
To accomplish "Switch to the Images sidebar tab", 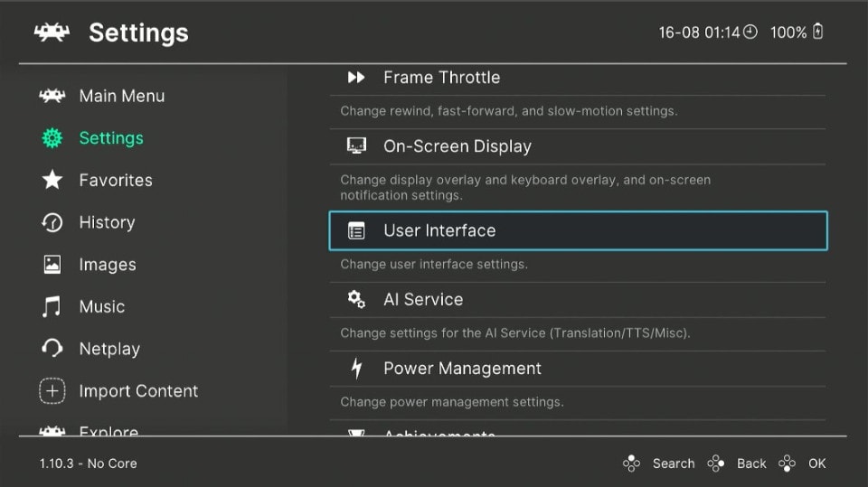I will [x=108, y=265].
